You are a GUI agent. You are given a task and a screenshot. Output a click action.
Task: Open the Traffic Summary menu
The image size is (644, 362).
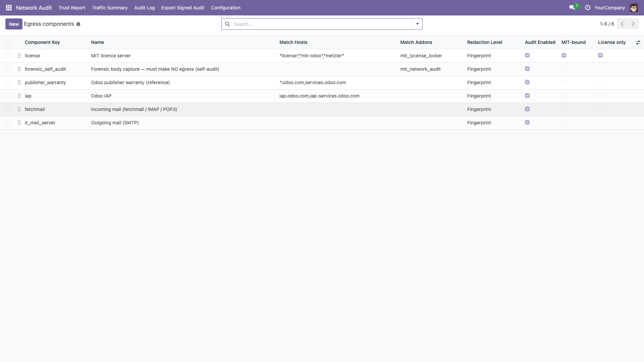[x=110, y=7]
